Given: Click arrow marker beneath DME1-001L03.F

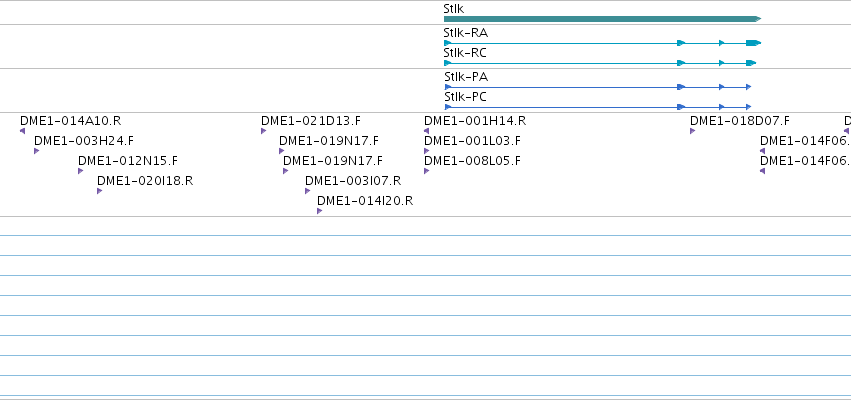Looking at the screenshot, I should click(426, 151).
